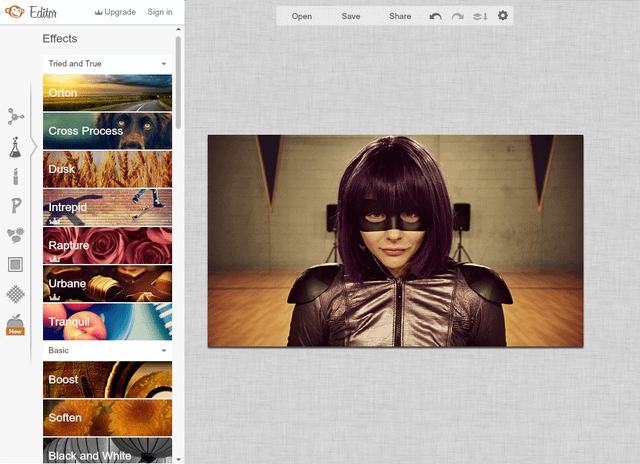Apply the Dusk effect
The height and width of the screenshot is (464, 640).
107,169
